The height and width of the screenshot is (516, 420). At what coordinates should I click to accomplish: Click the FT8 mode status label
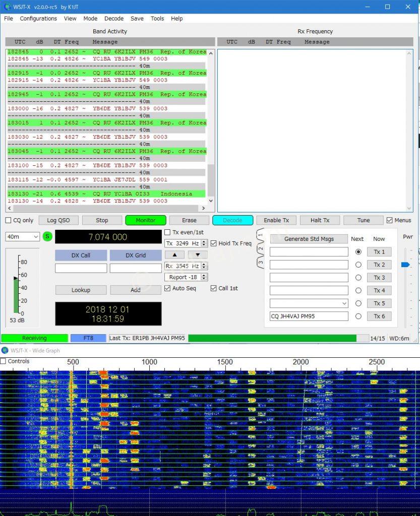[x=88, y=338]
